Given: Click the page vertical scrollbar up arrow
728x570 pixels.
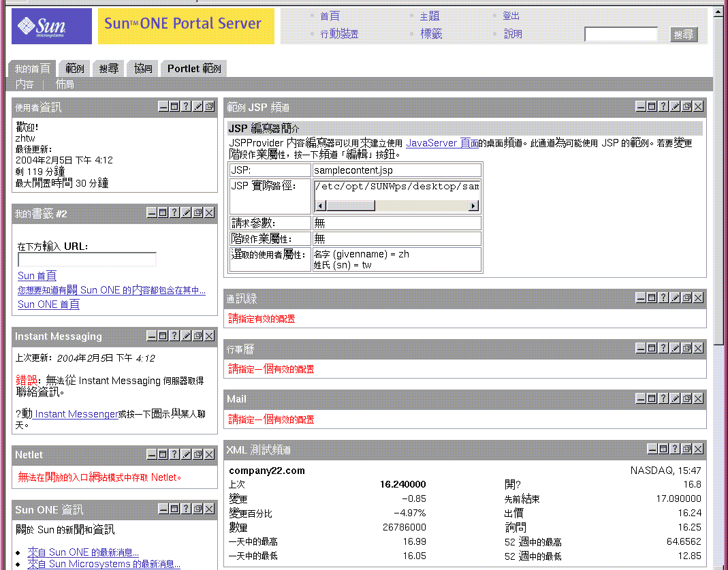Looking at the screenshot, I should coord(718,13).
